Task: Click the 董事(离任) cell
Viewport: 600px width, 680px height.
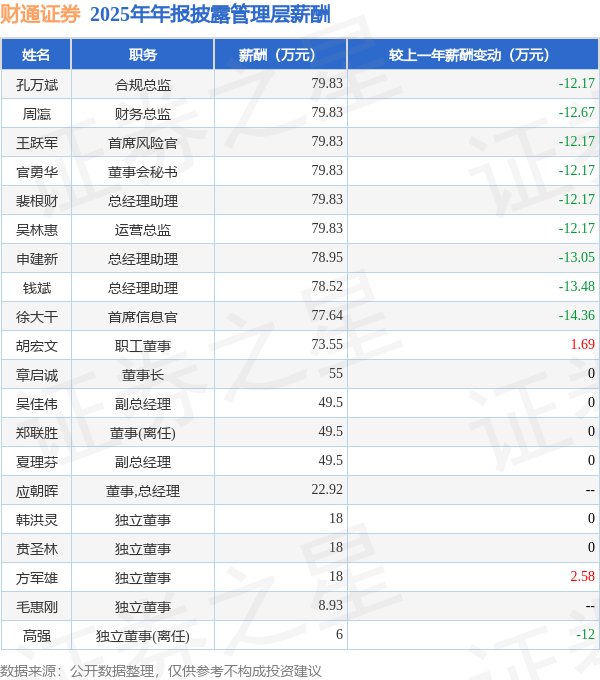Action: click(x=143, y=433)
